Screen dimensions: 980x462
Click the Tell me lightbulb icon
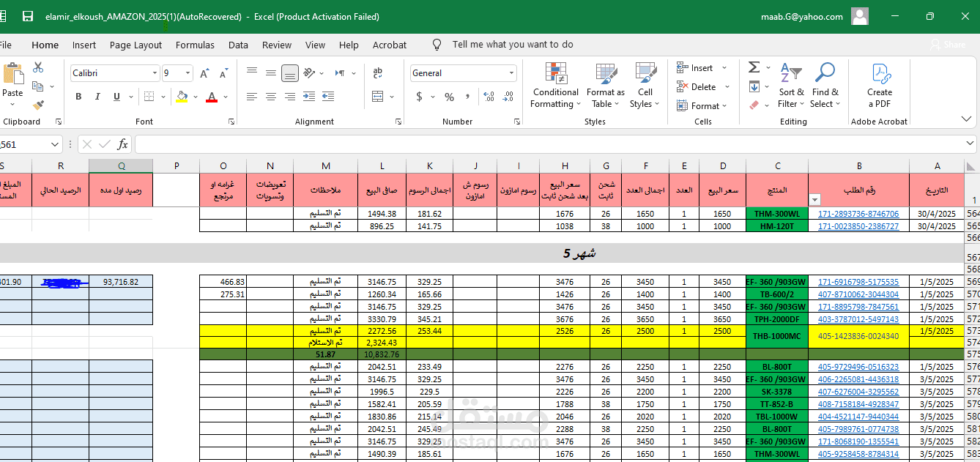(437, 45)
